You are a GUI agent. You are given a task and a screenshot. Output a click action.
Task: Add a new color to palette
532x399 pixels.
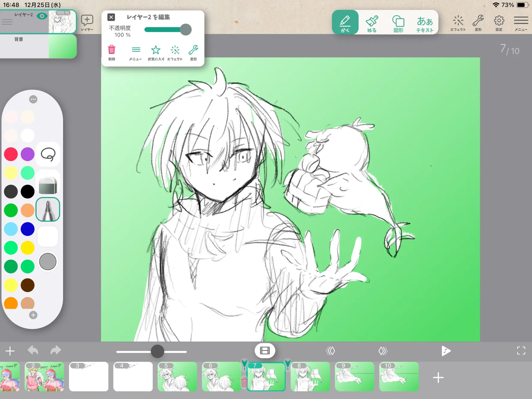[x=33, y=315]
